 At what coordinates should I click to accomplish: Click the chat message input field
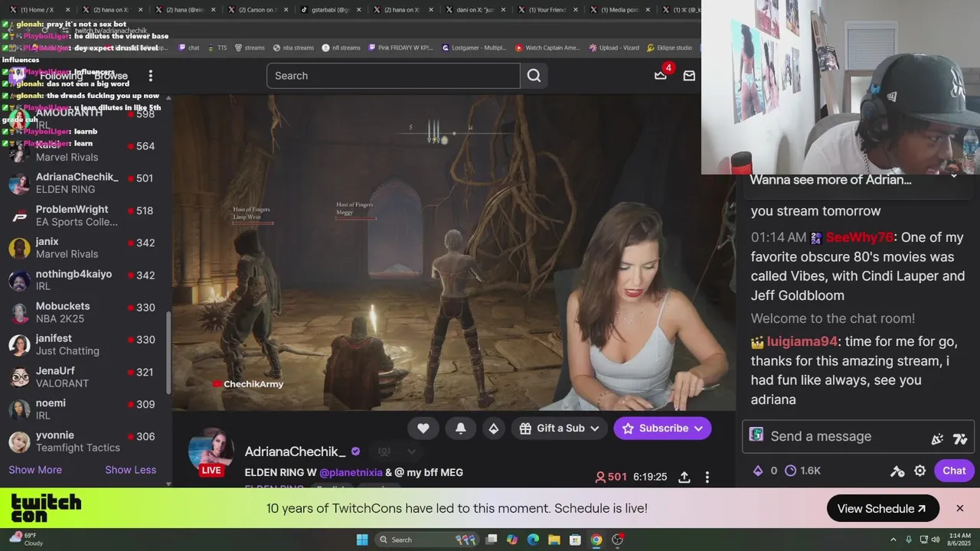point(857,436)
